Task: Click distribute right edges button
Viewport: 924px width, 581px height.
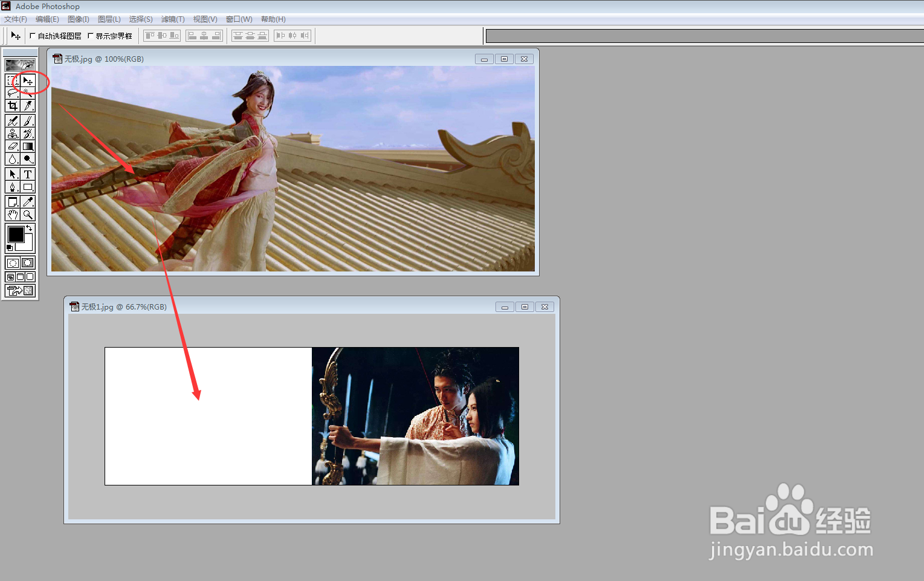Action: pos(305,36)
